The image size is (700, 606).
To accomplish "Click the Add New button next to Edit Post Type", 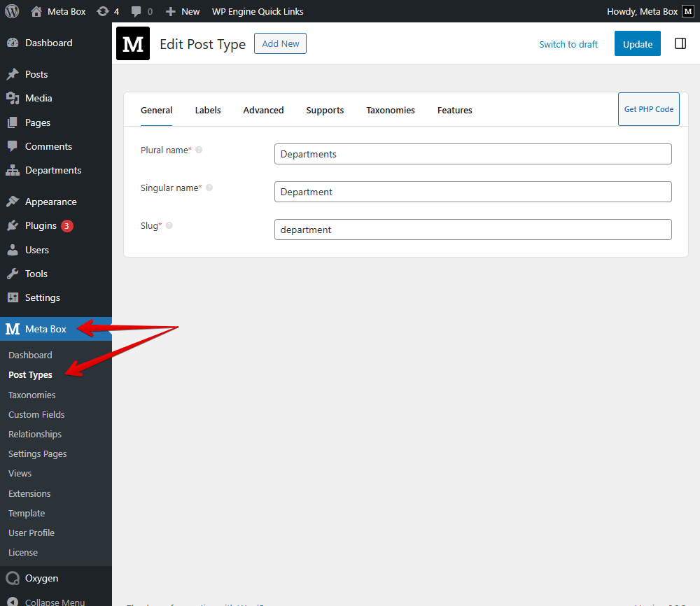I will 280,43.
